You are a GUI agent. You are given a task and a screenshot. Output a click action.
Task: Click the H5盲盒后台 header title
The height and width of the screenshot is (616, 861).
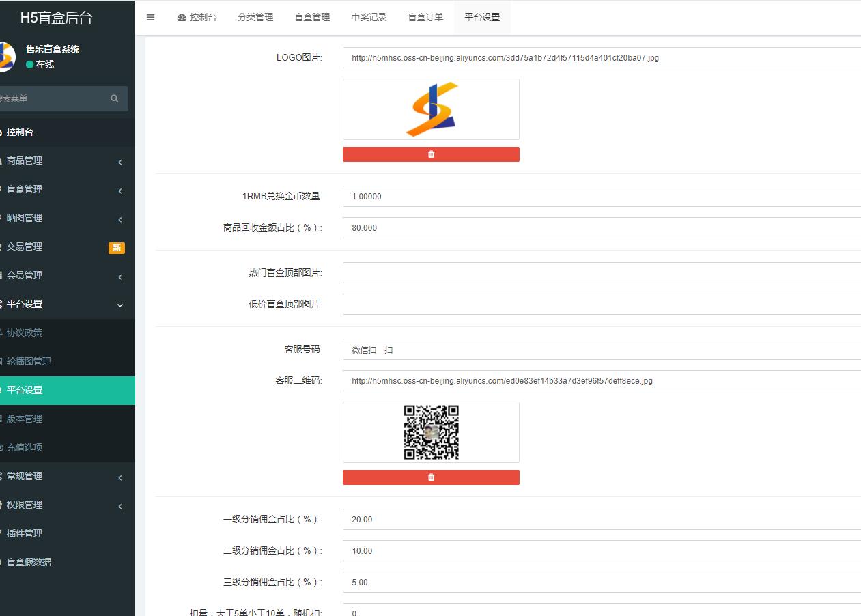pyautogui.click(x=56, y=18)
